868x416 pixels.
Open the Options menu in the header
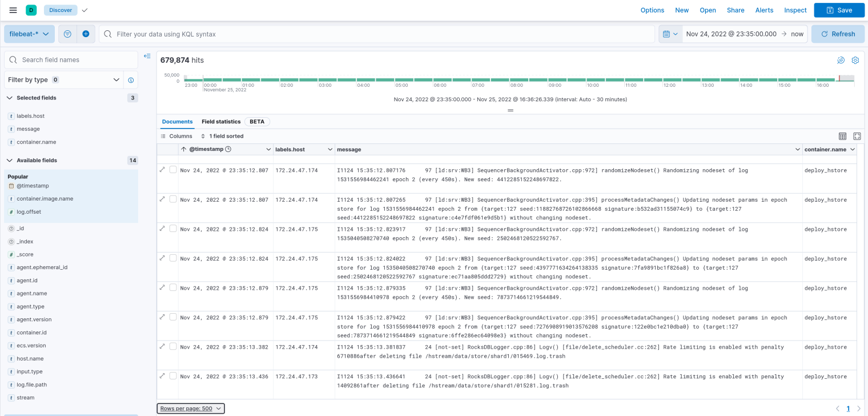652,10
